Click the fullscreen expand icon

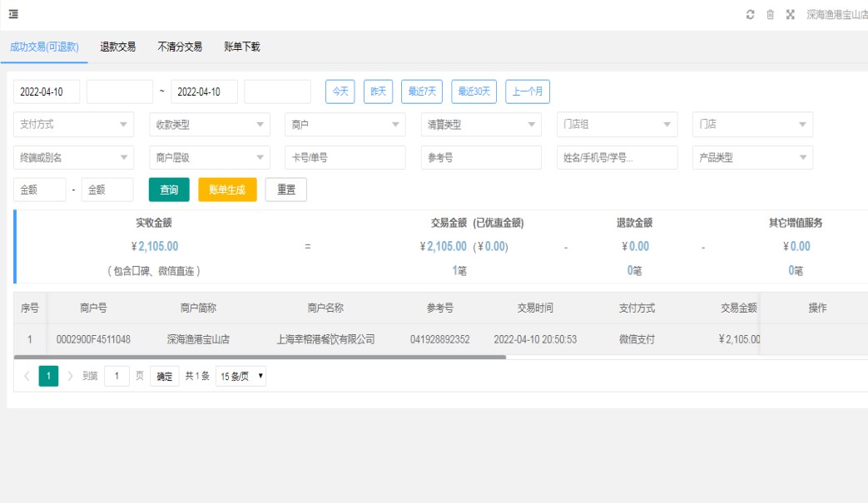pos(790,15)
